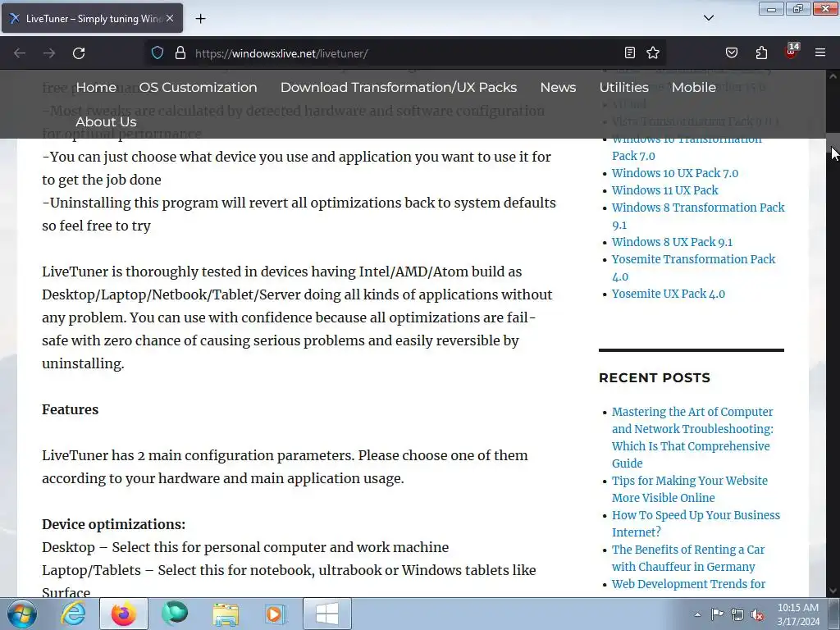The image size is (840, 630).
Task: Open Windows 11 UX Pack link
Action: pos(664,190)
